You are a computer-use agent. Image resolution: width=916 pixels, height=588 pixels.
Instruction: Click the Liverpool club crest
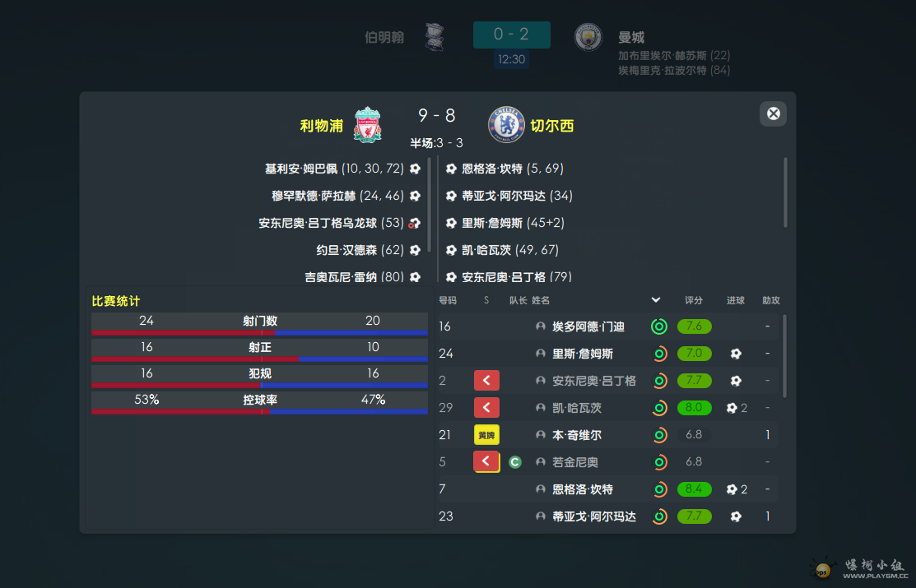(367, 124)
